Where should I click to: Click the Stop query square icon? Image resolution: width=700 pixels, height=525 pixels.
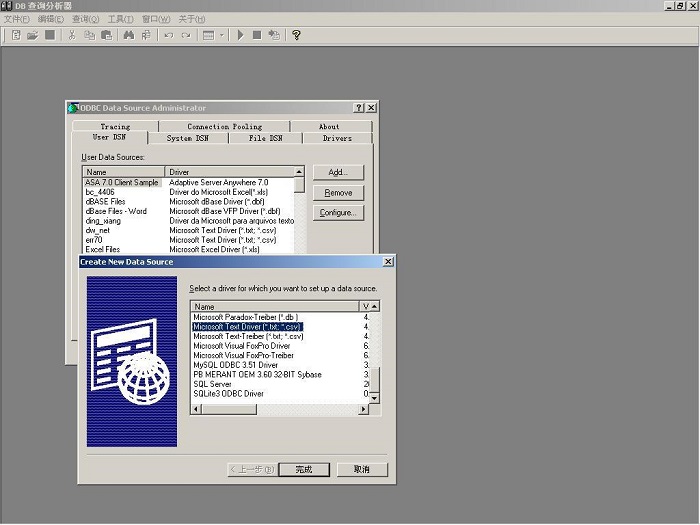[x=257, y=35]
